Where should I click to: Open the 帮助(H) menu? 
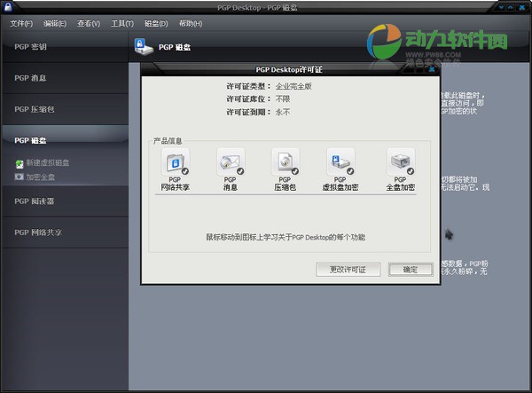point(190,23)
